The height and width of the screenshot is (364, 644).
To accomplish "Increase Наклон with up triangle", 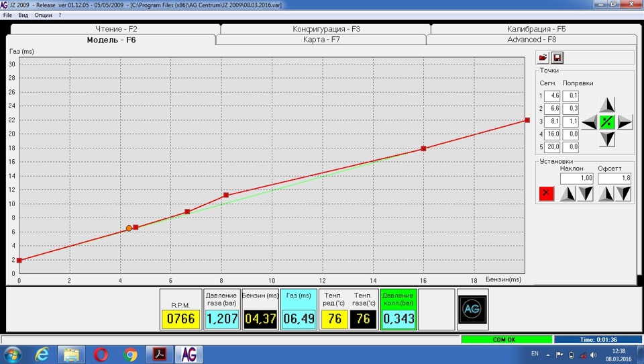I will [568, 193].
